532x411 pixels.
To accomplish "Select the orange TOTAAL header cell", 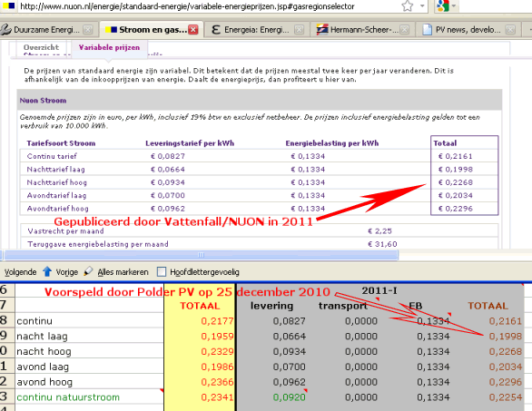I will point(488,306).
